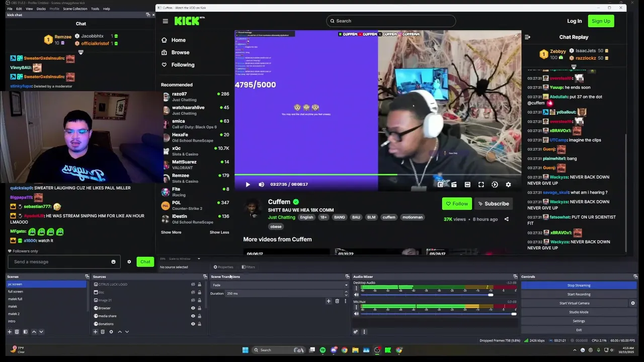The height and width of the screenshot is (362, 644).
Task: Open chat settings gear in kick chat dock
Action: (x=129, y=261)
